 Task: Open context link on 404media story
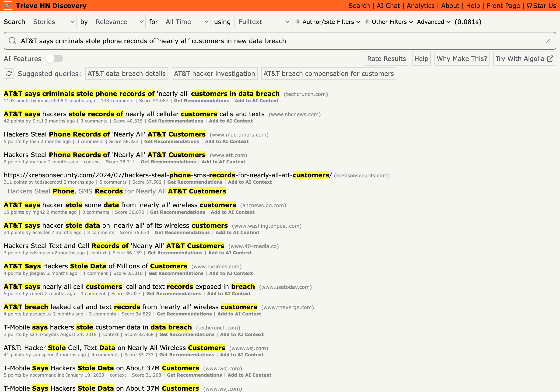pyautogui.click(x=98, y=253)
